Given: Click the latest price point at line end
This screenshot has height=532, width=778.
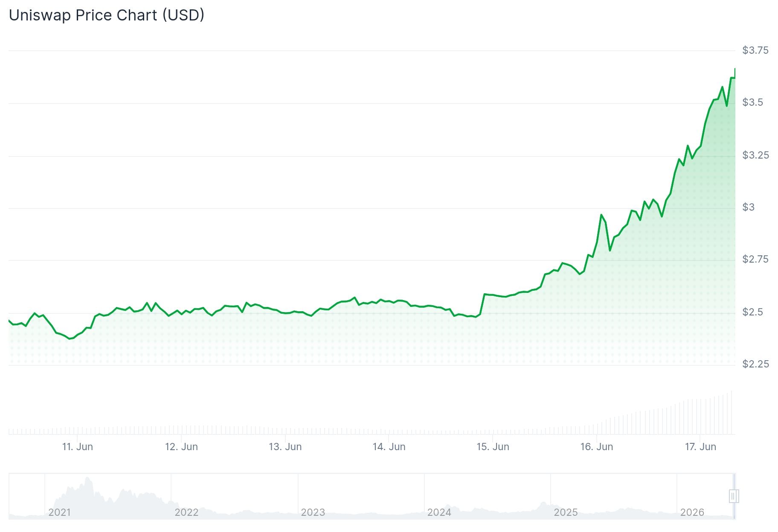Looking at the screenshot, I should (x=735, y=69).
